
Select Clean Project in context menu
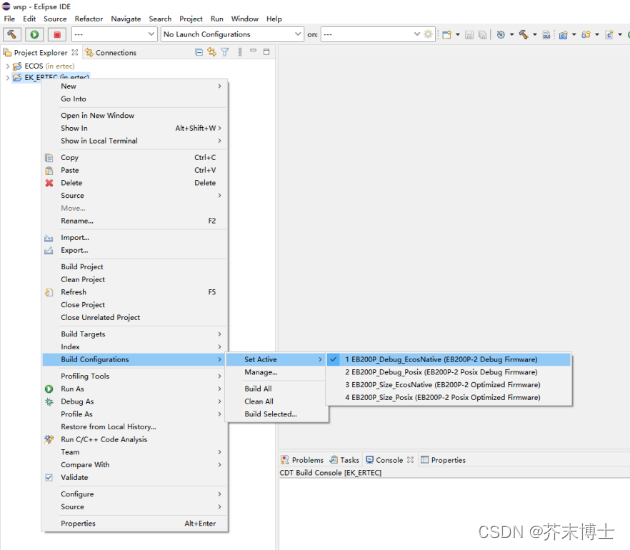[x=135, y=279]
